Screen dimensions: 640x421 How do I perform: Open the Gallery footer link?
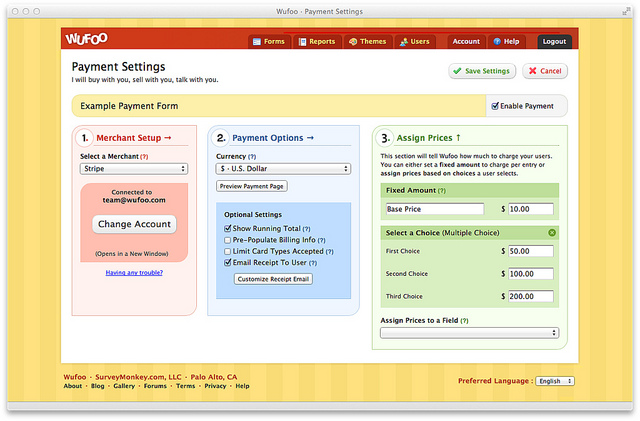124,386
